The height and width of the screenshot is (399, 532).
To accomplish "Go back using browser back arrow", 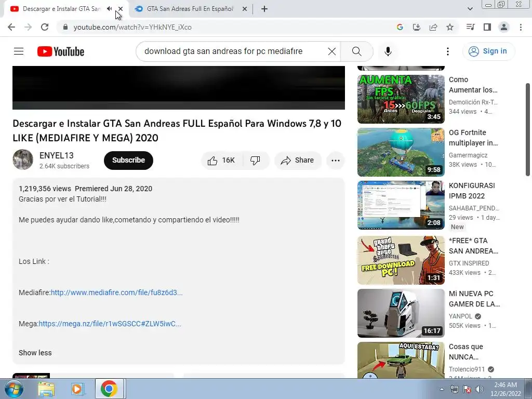I will [11, 27].
